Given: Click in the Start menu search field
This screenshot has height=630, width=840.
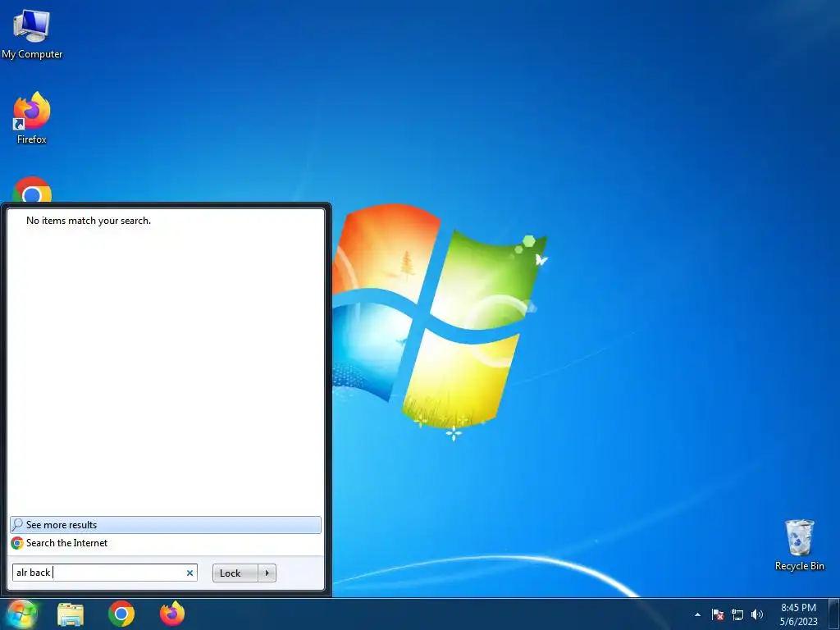Looking at the screenshot, I should [x=104, y=573].
